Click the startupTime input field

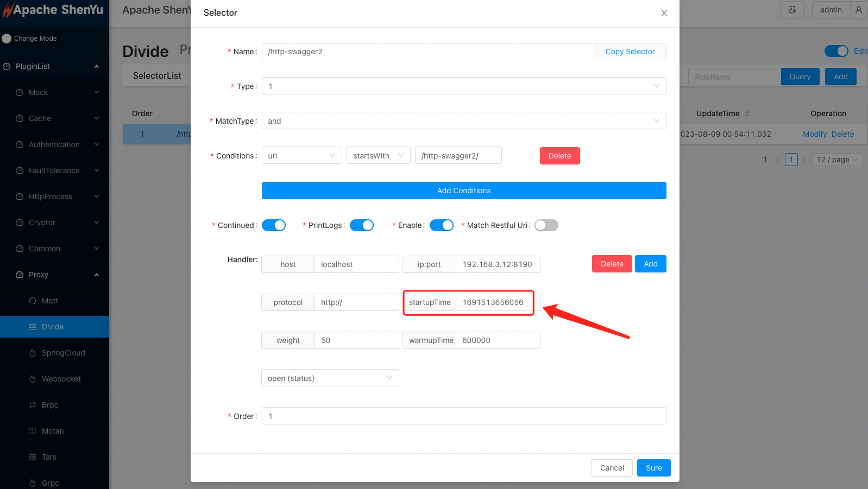click(x=494, y=302)
